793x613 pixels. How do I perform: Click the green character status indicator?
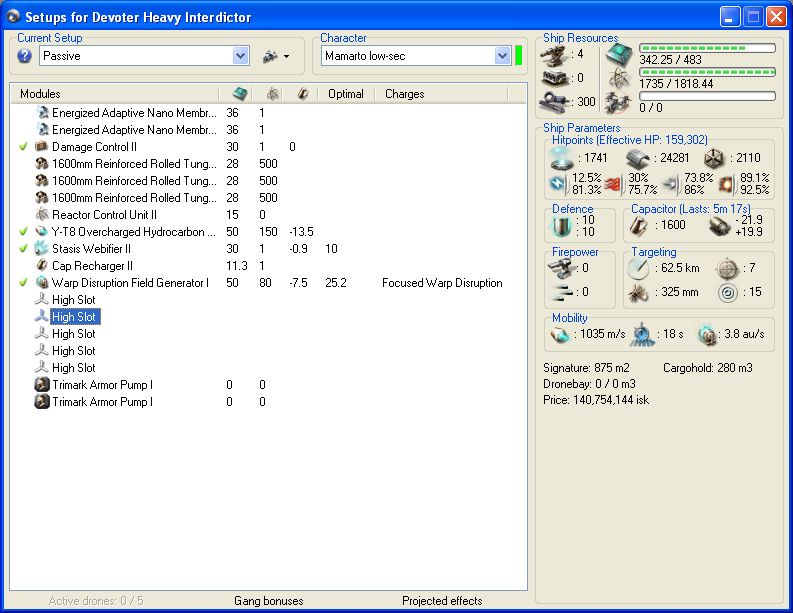pos(518,56)
